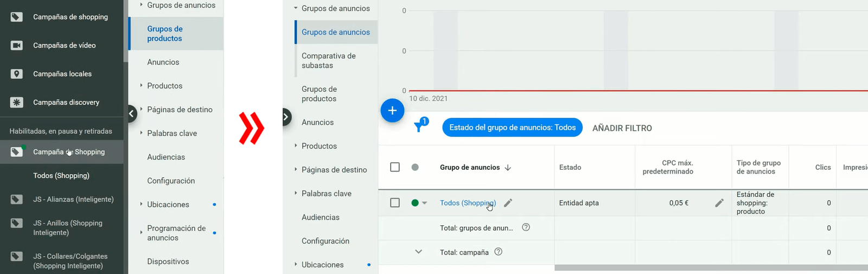The height and width of the screenshot is (274, 868).
Task: Open JS - Collares/Colgantes campaign
Action: click(x=71, y=261)
